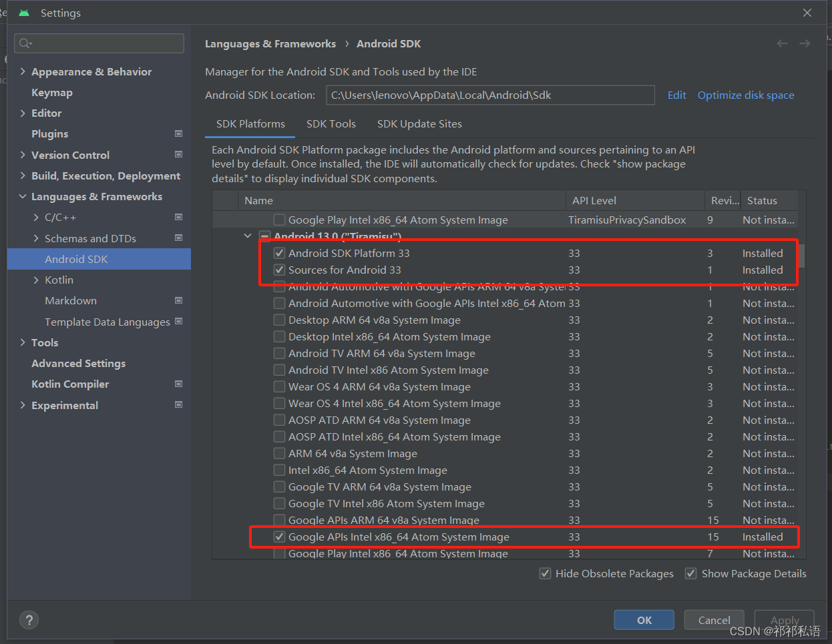Open the help question mark button
The image size is (832, 644).
(29, 620)
